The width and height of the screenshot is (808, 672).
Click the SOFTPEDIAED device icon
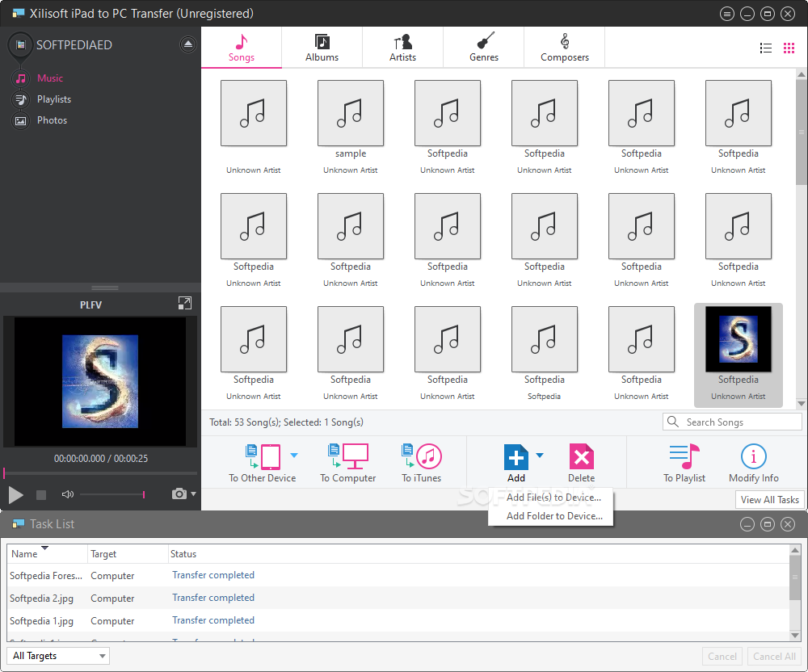tap(21, 44)
